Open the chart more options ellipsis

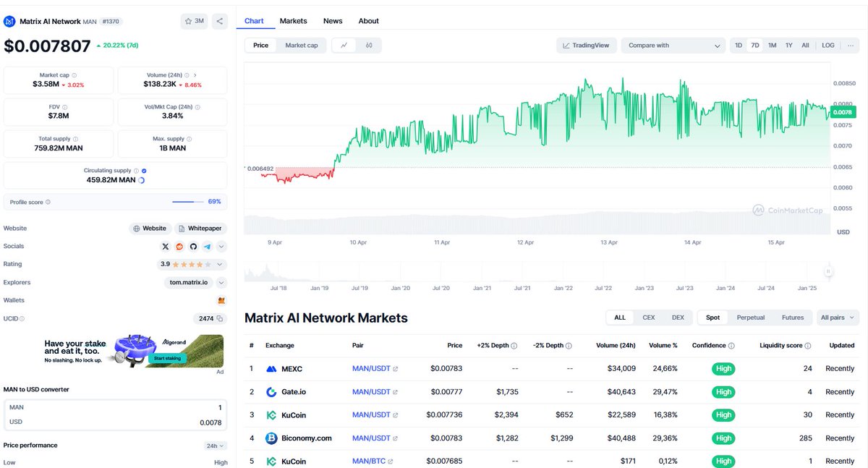pos(851,45)
